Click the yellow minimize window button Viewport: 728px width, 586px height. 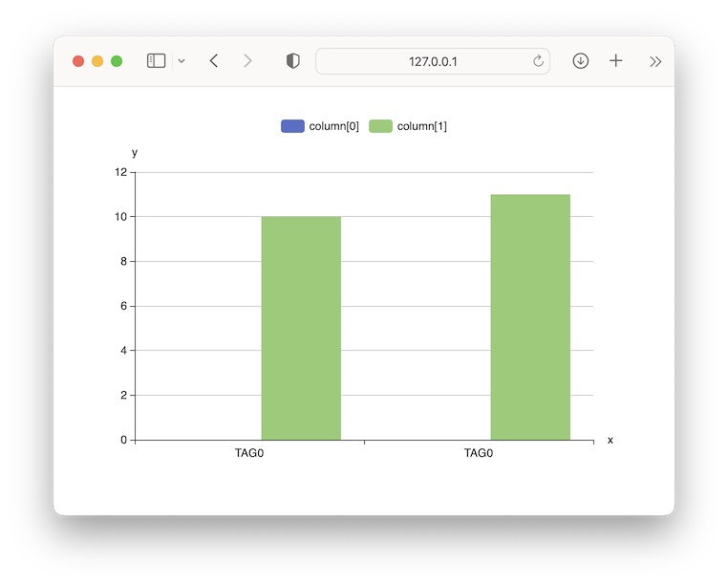pyautogui.click(x=97, y=61)
